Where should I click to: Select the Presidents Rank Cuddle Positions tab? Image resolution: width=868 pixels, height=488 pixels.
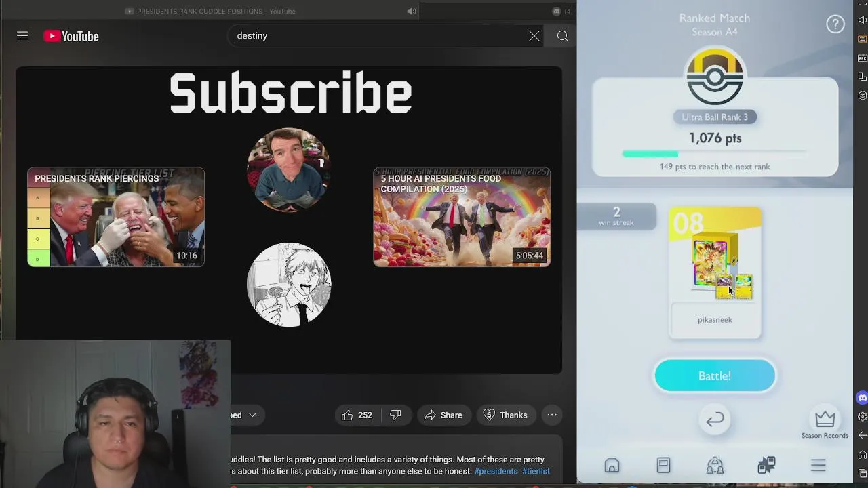[x=210, y=11]
